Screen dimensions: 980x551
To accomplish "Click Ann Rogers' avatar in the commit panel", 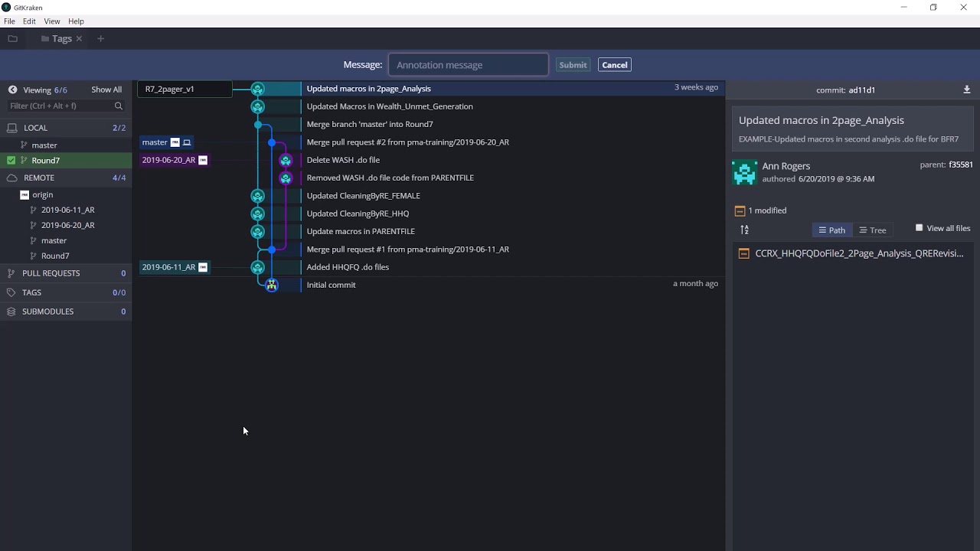I will click(744, 172).
